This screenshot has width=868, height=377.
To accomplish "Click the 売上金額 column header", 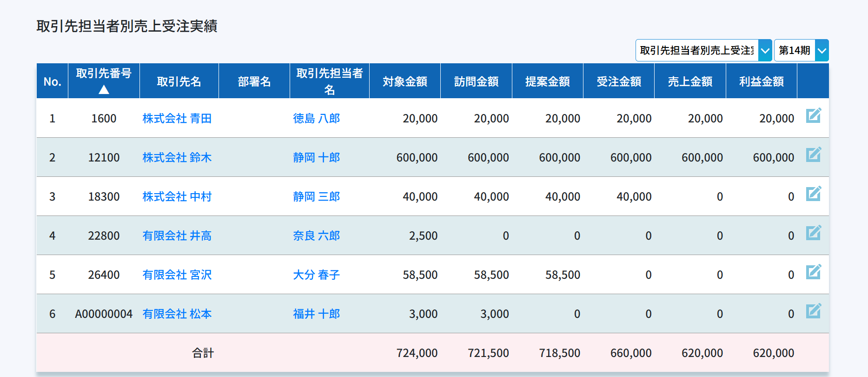I will point(690,81).
